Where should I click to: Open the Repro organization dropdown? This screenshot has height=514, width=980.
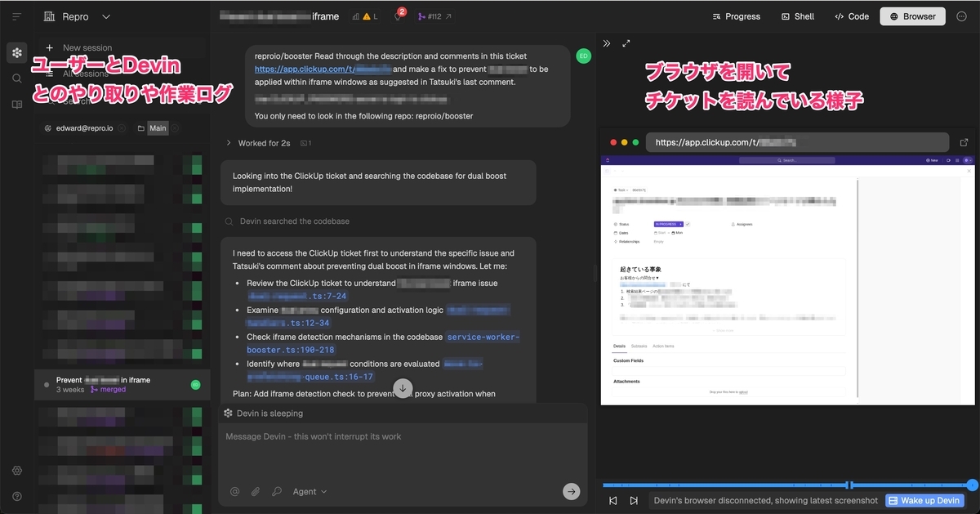pos(76,16)
